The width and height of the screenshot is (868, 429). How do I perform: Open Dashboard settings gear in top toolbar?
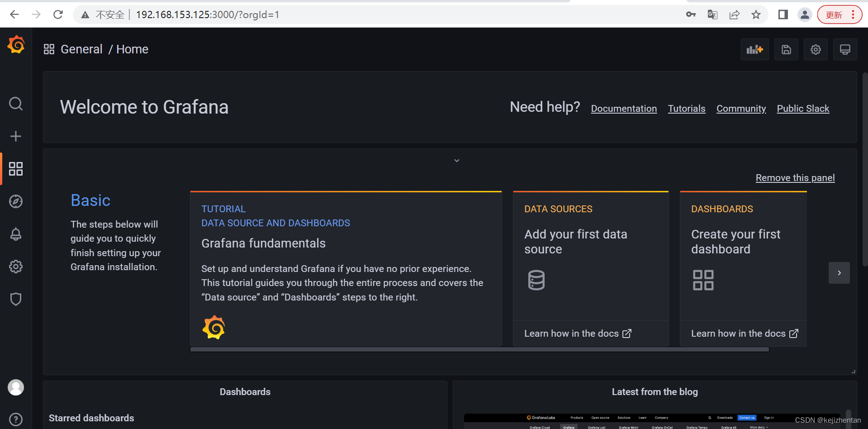(816, 49)
